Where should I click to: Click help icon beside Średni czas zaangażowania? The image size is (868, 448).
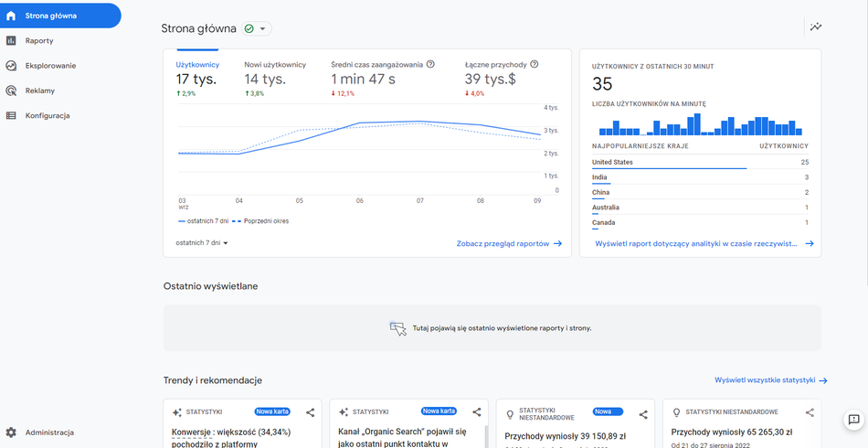(x=430, y=65)
